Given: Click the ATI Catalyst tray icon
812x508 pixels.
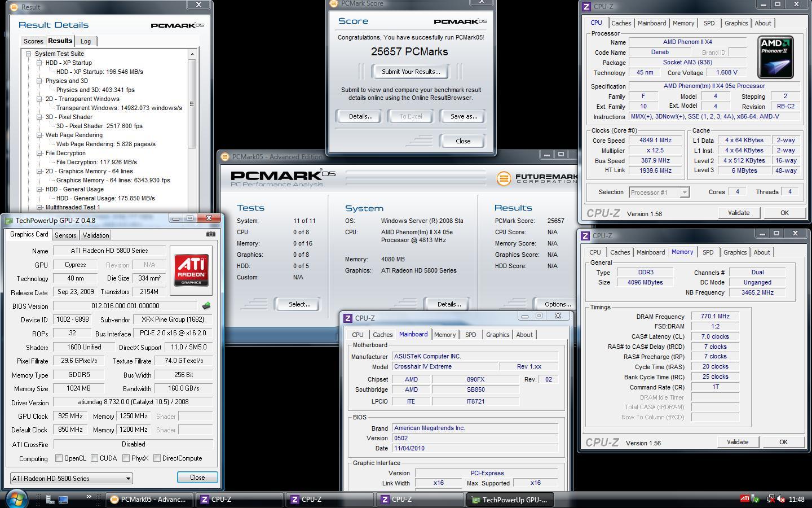Looking at the screenshot, I should pos(745,499).
